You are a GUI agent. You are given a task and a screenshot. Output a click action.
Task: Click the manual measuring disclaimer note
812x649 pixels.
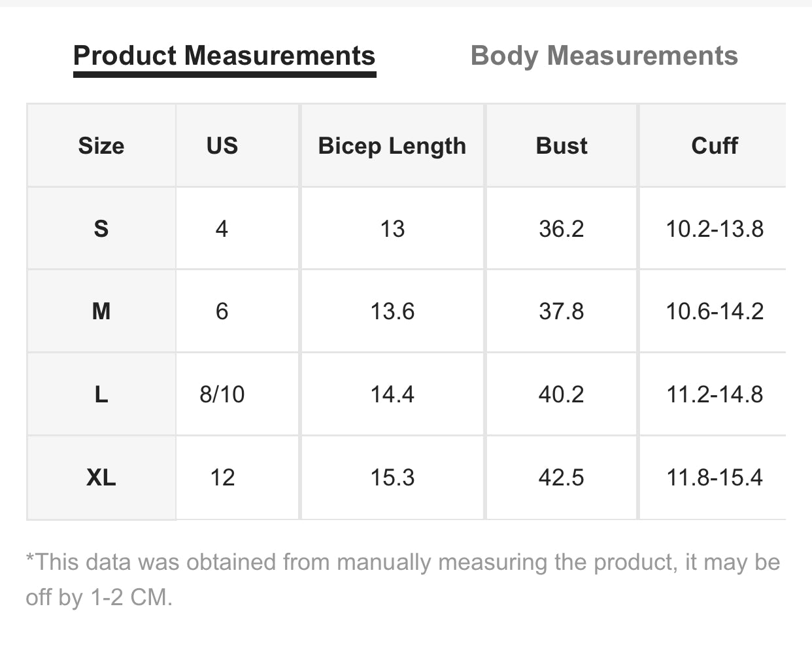point(403,579)
